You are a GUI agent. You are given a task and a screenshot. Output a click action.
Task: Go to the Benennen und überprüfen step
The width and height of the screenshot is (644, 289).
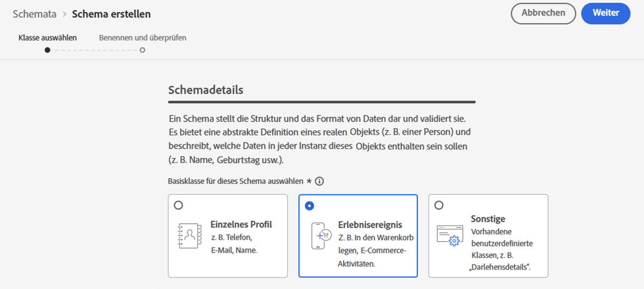click(143, 38)
